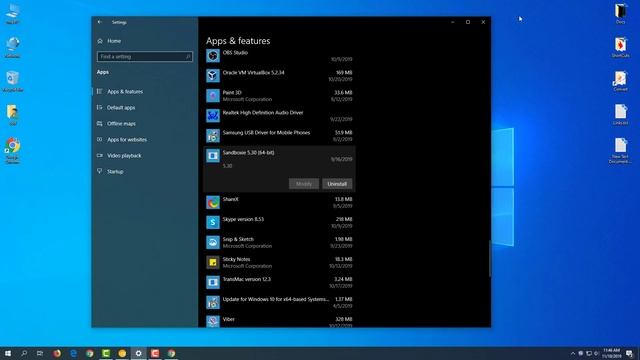
Task: Click Update for Windows 10 icon
Action: click(213, 302)
